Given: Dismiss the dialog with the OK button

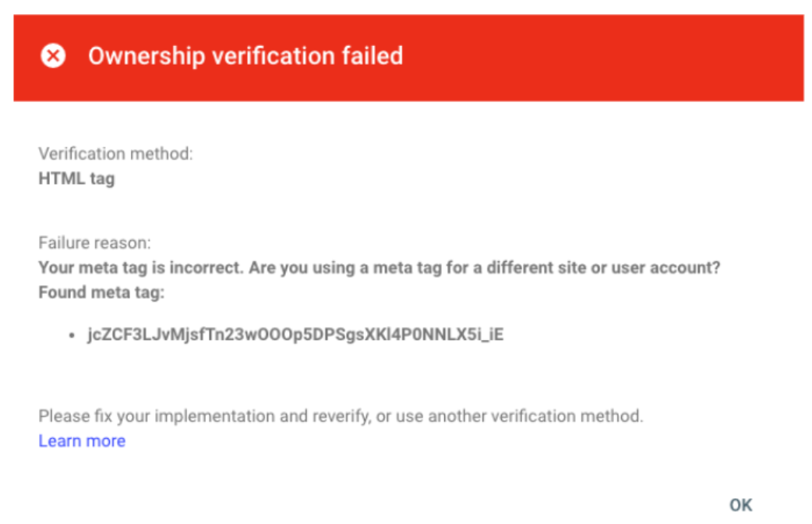Looking at the screenshot, I should point(740,505).
